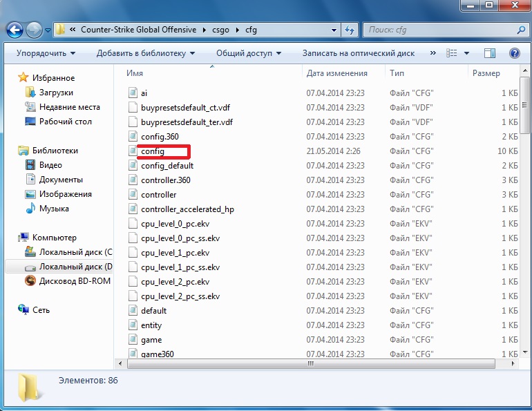Select cpu_level_2_pc_ss.ekv file

click(180, 296)
